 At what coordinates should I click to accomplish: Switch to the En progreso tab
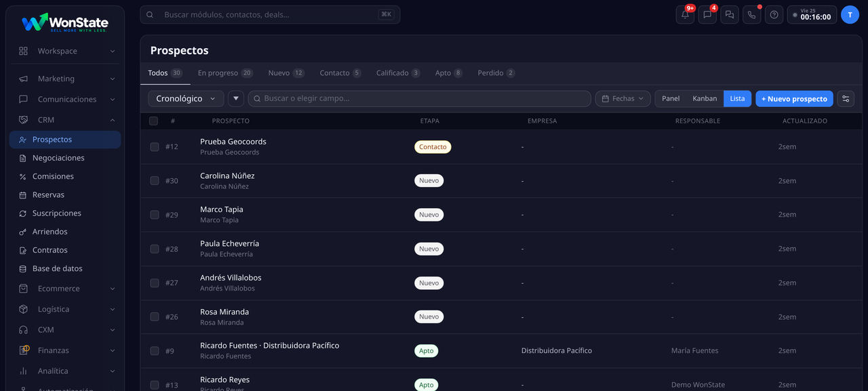point(225,73)
